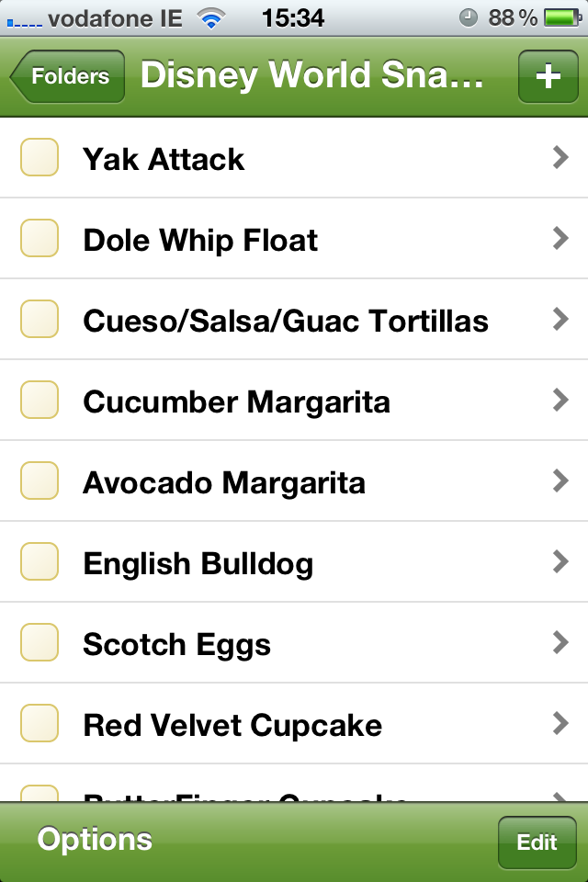This screenshot has width=588, height=882.
Task: Tap the alarm clock status icon
Action: point(468,17)
